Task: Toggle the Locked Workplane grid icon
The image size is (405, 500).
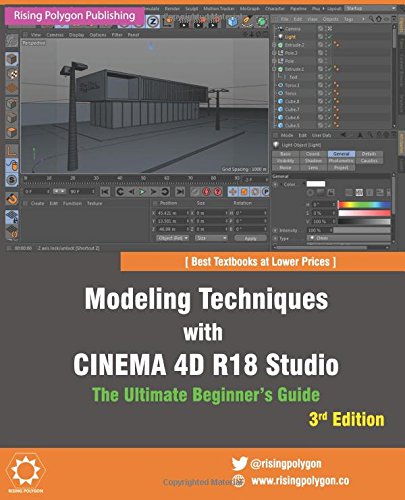Action: 12,217
